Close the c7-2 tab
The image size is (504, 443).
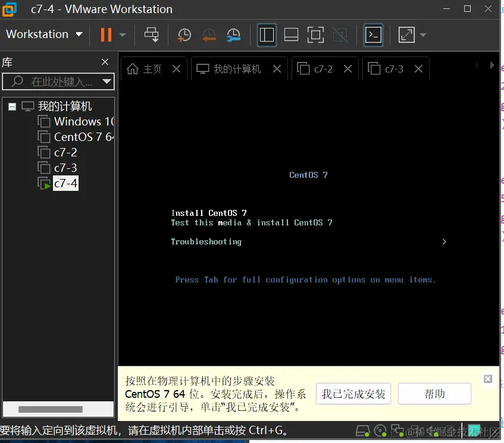348,69
